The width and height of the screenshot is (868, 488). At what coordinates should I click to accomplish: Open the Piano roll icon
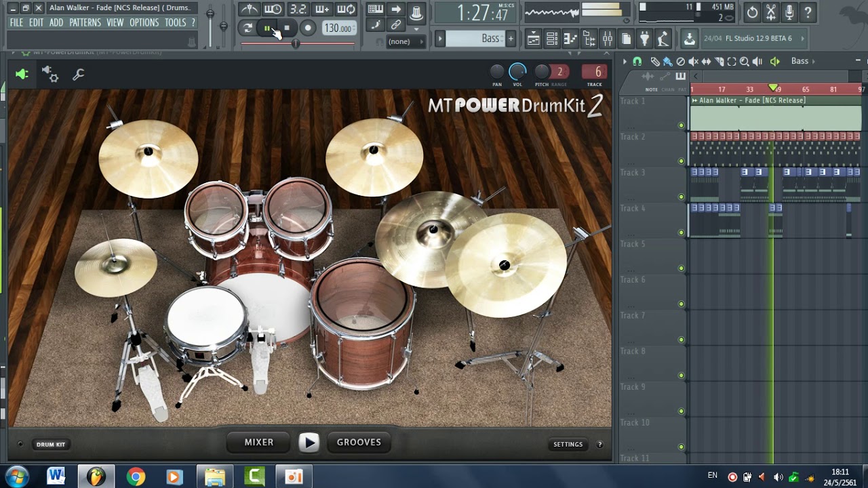[x=570, y=39]
